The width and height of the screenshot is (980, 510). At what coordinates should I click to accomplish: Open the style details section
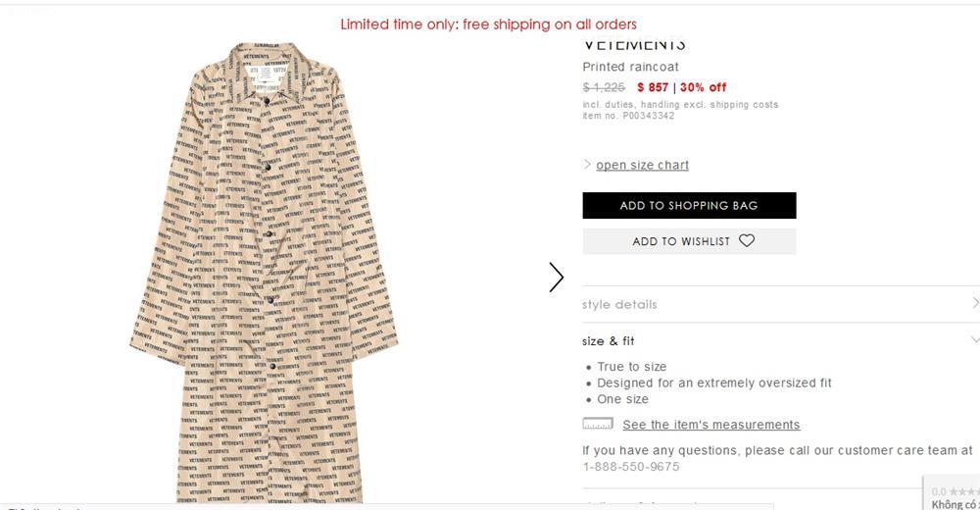coord(619,304)
